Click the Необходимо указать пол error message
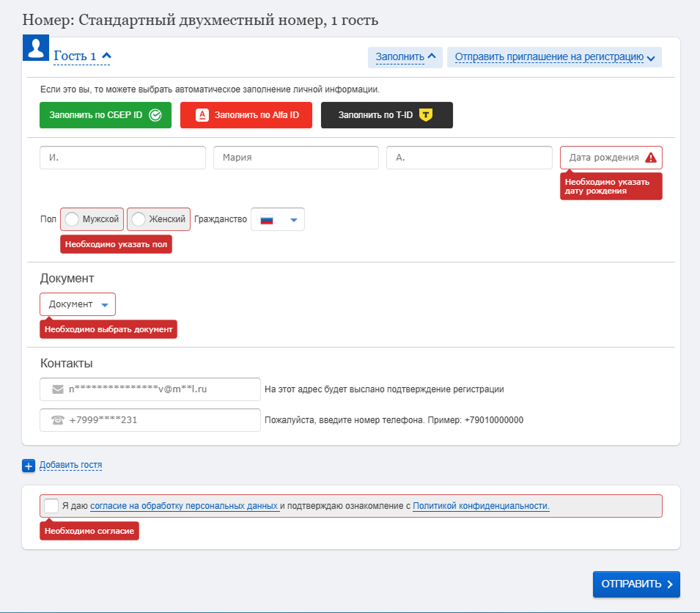 click(116, 245)
